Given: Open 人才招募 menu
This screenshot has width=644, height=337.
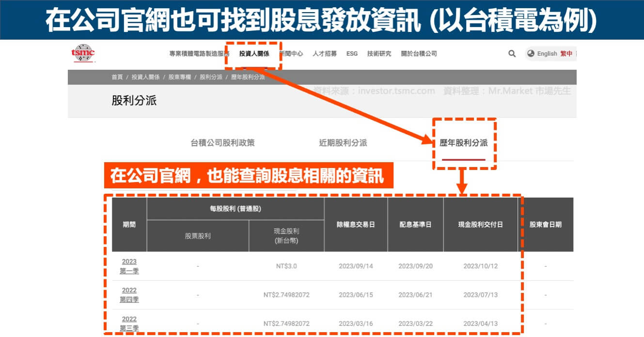Looking at the screenshot, I should [x=325, y=54].
